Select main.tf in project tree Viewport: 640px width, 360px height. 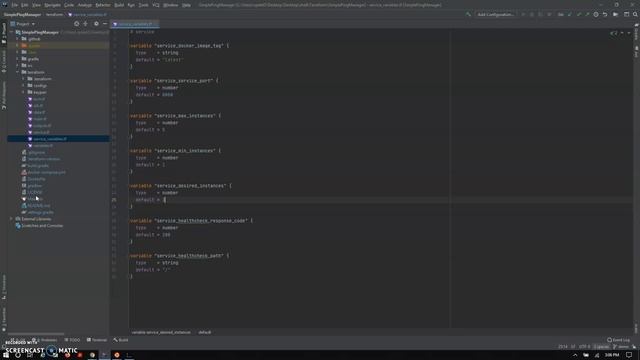pyautogui.click(x=40, y=119)
